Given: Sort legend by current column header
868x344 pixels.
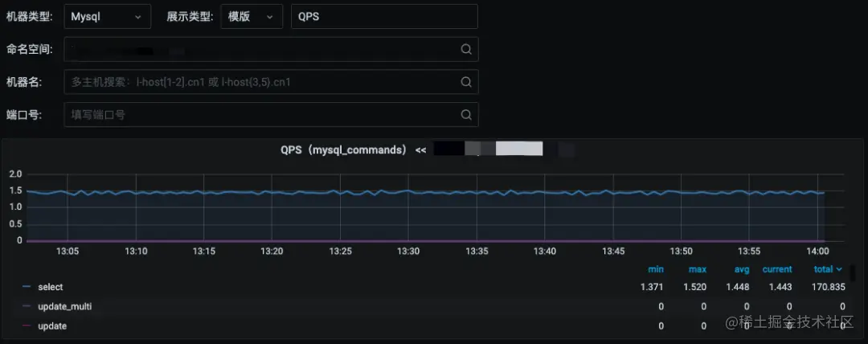Looking at the screenshot, I should pos(777,269).
